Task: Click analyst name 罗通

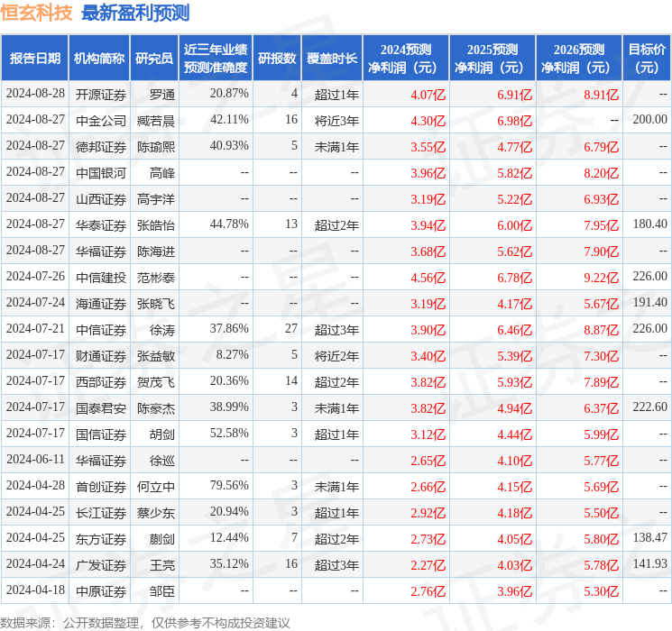Action: pyautogui.click(x=162, y=95)
